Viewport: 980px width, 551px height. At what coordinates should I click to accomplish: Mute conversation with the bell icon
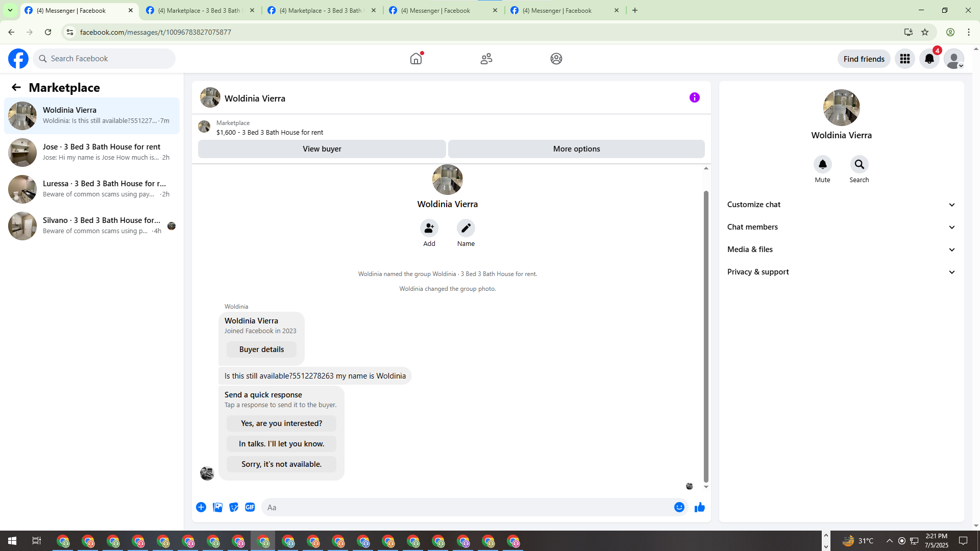coord(822,164)
